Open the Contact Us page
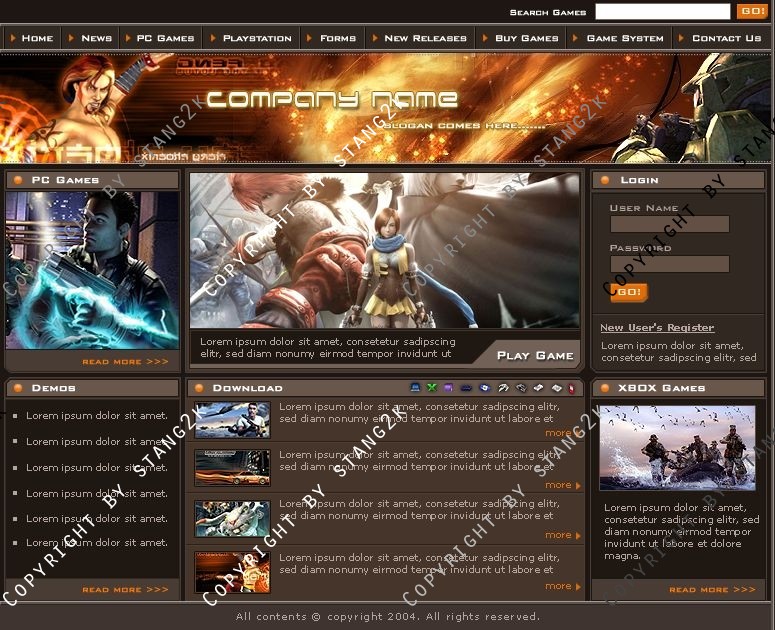Screen dimensions: 775x630 click(726, 38)
